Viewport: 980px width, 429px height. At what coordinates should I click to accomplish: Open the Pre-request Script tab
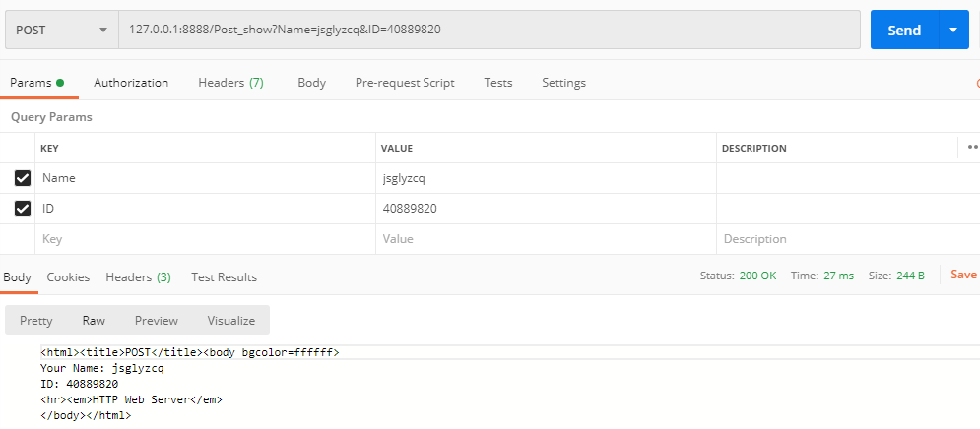(405, 83)
